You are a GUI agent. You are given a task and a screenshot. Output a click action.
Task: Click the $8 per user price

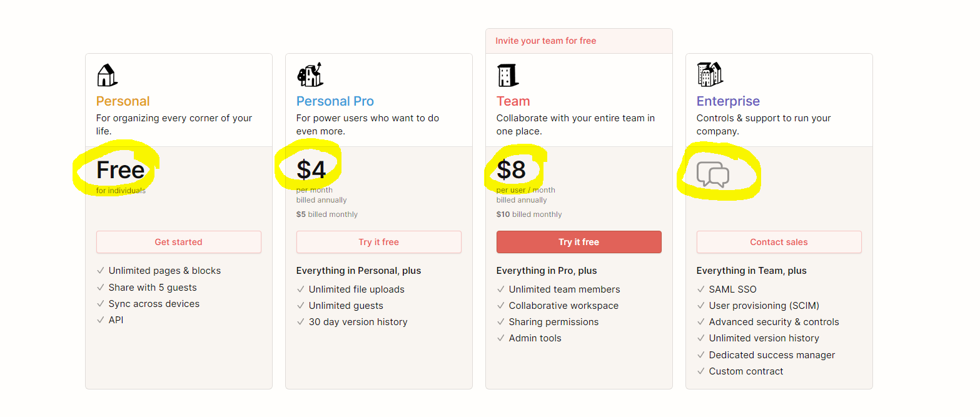(512, 170)
